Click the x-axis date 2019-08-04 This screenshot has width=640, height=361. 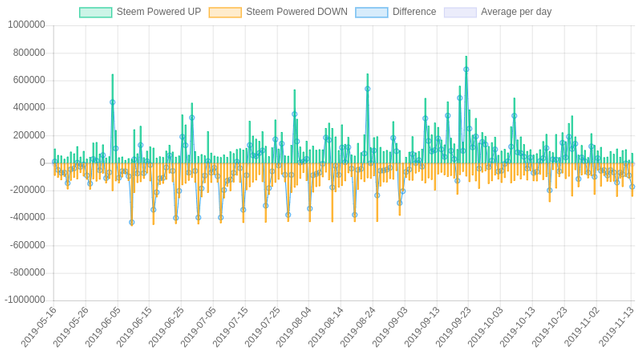[x=294, y=327]
